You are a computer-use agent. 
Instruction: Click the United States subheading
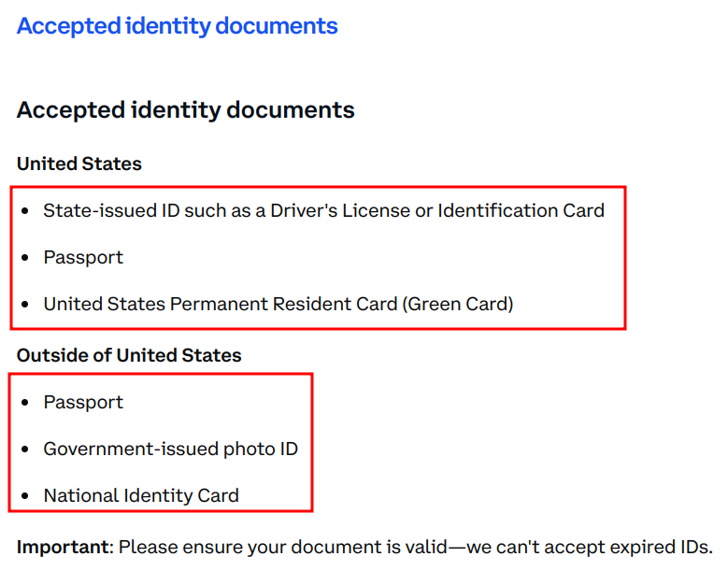79,164
